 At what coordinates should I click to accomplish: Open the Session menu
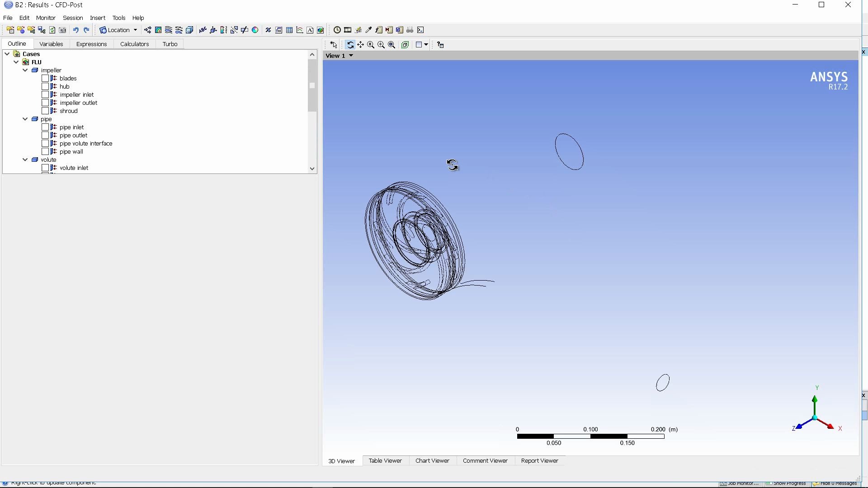pos(73,18)
